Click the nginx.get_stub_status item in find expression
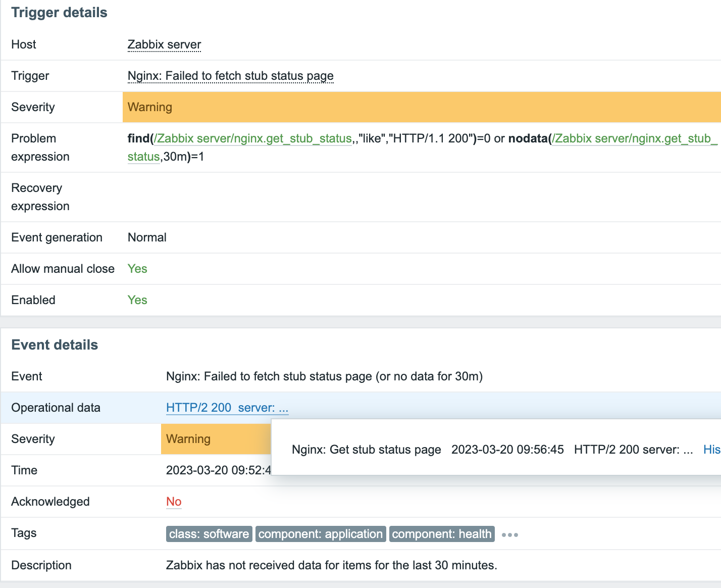Screen dimensions: 721x588 point(253,138)
